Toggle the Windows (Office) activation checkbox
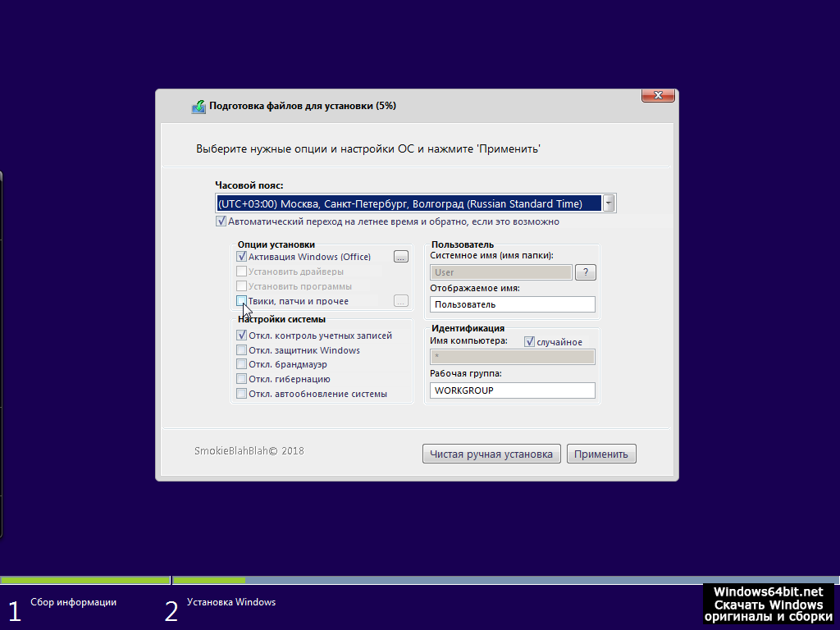The image size is (840, 630). 242,257
